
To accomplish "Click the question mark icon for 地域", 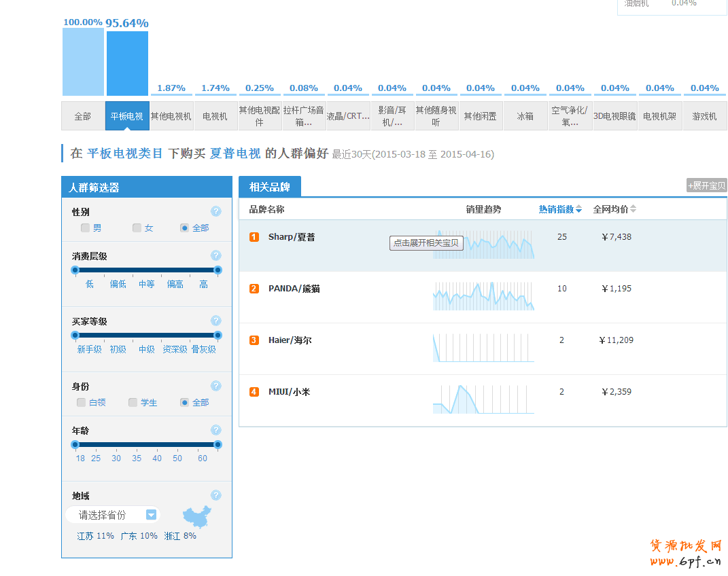I will point(215,495).
